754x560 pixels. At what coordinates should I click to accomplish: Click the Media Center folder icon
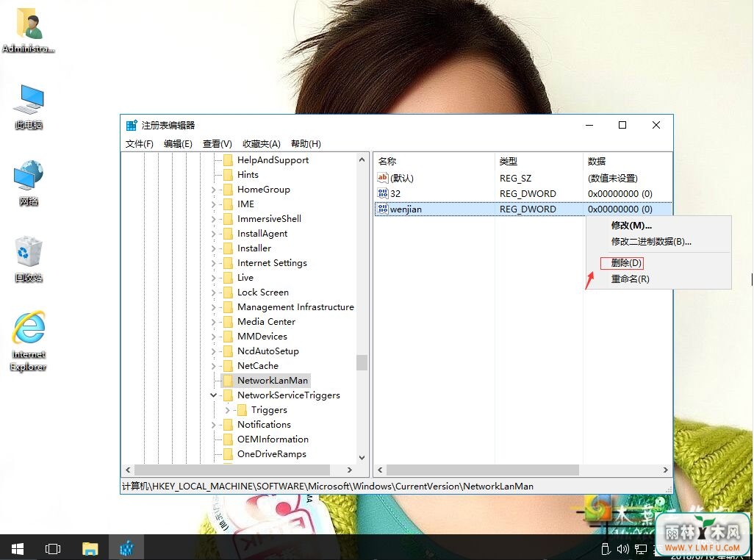tap(229, 322)
